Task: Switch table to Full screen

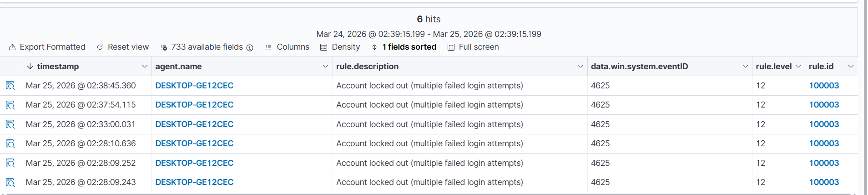Action: [x=474, y=47]
